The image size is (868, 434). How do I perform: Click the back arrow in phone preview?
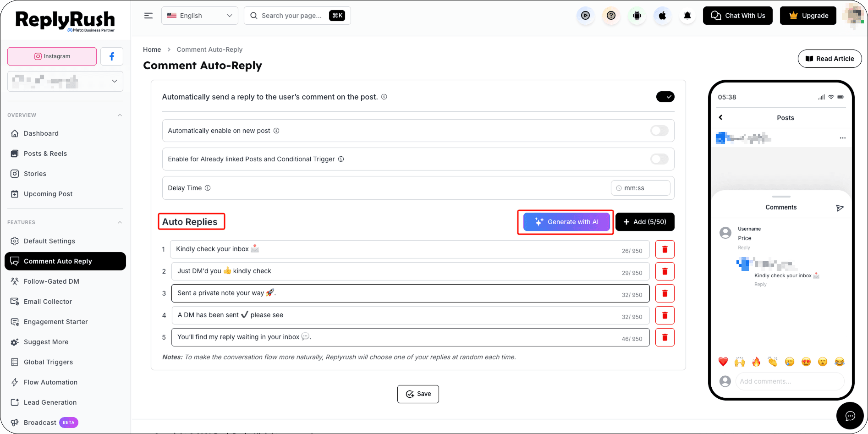point(721,117)
